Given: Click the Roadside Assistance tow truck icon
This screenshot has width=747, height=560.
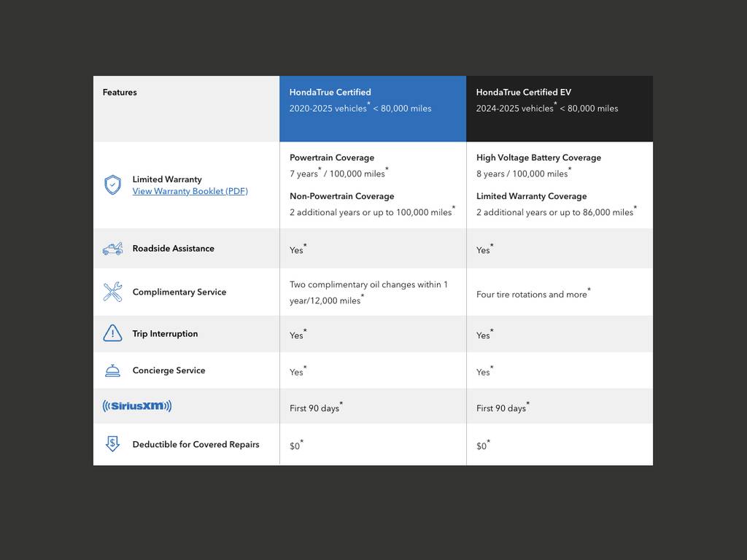Looking at the screenshot, I should click(x=112, y=249).
